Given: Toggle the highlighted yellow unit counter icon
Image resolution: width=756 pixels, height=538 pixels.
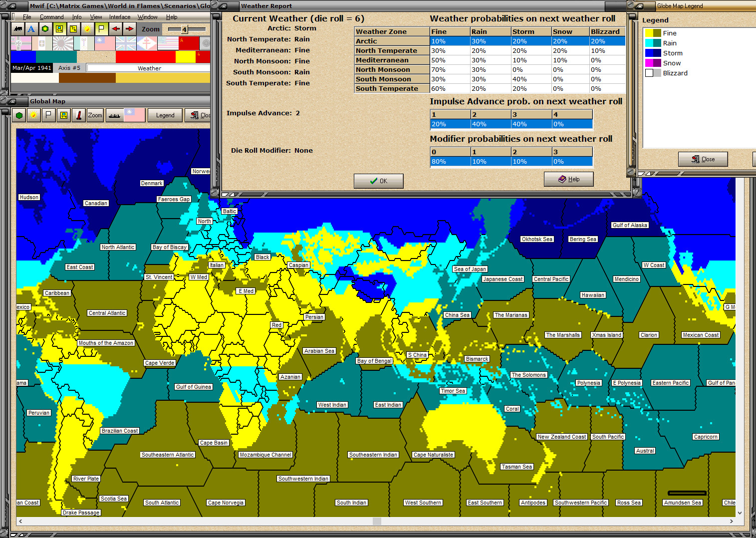Looking at the screenshot, I should click(59, 29).
